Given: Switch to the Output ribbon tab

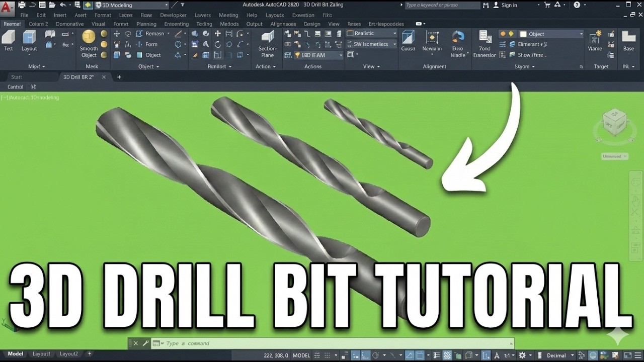Looking at the screenshot, I should coord(254,24).
